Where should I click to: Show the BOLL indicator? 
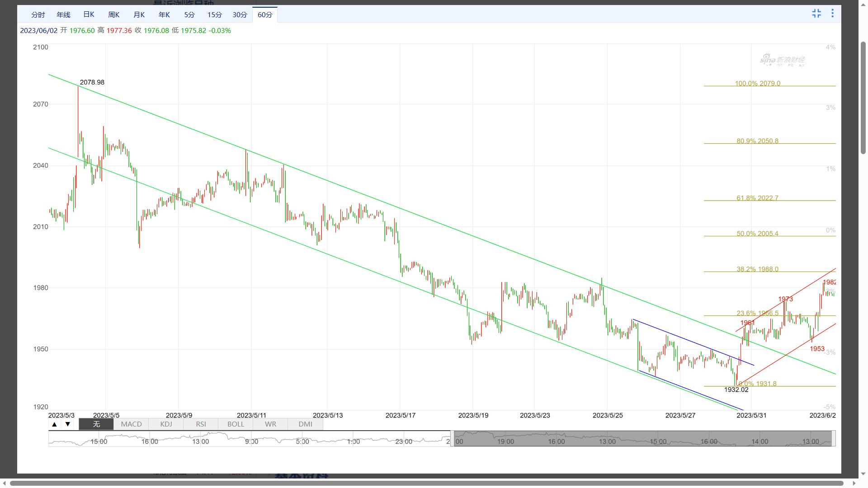pyautogui.click(x=236, y=424)
